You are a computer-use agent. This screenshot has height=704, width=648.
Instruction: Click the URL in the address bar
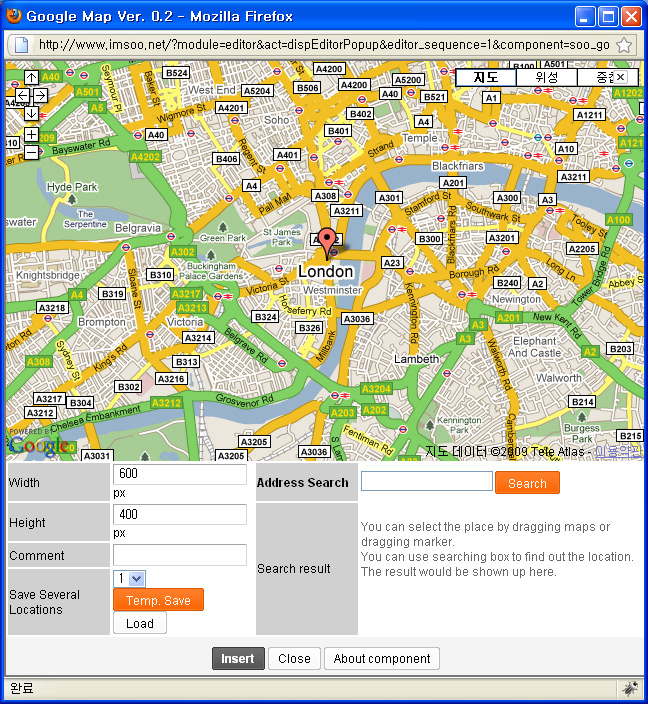click(324, 45)
